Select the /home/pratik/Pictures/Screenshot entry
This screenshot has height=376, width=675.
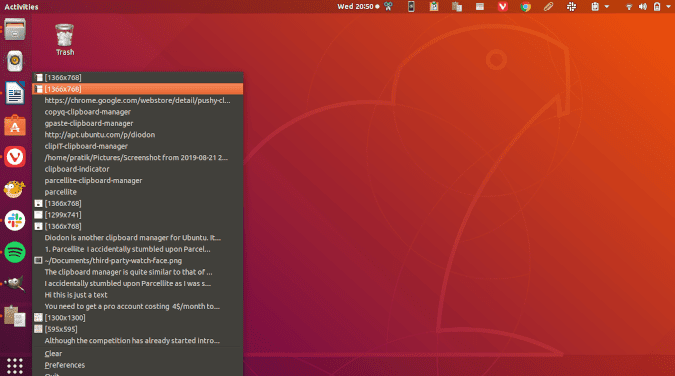(138, 158)
